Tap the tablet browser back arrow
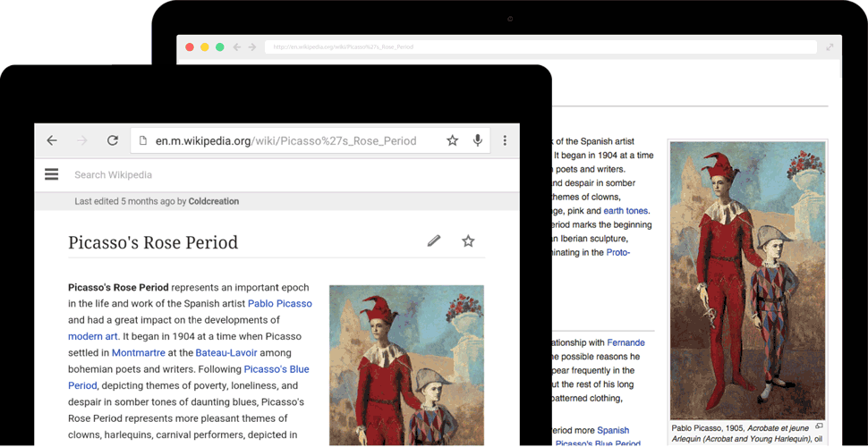Image resolution: width=868 pixels, height=447 pixels. tap(52, 140)
